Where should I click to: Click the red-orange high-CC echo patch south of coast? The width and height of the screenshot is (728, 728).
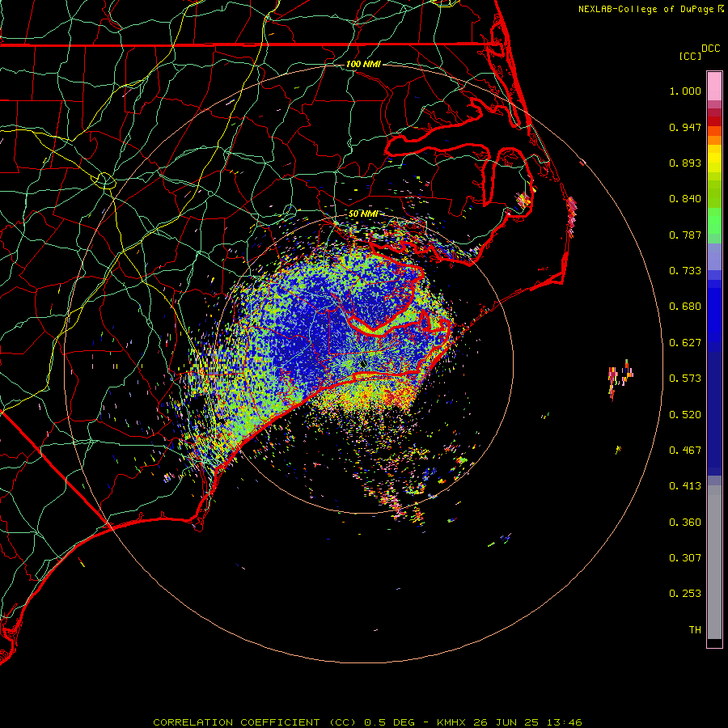click(396, 397)
